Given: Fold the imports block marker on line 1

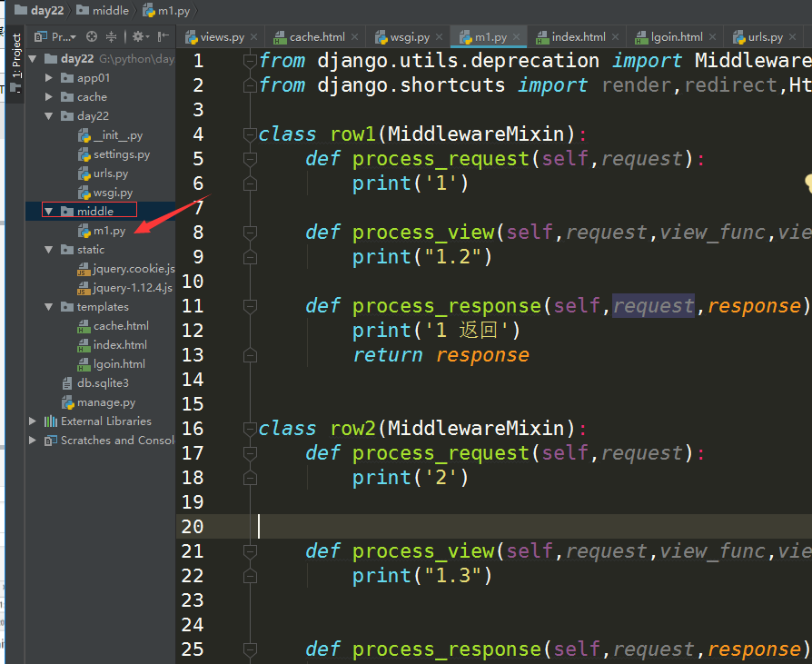Looking at the screenshot, I should click(250, 61).
